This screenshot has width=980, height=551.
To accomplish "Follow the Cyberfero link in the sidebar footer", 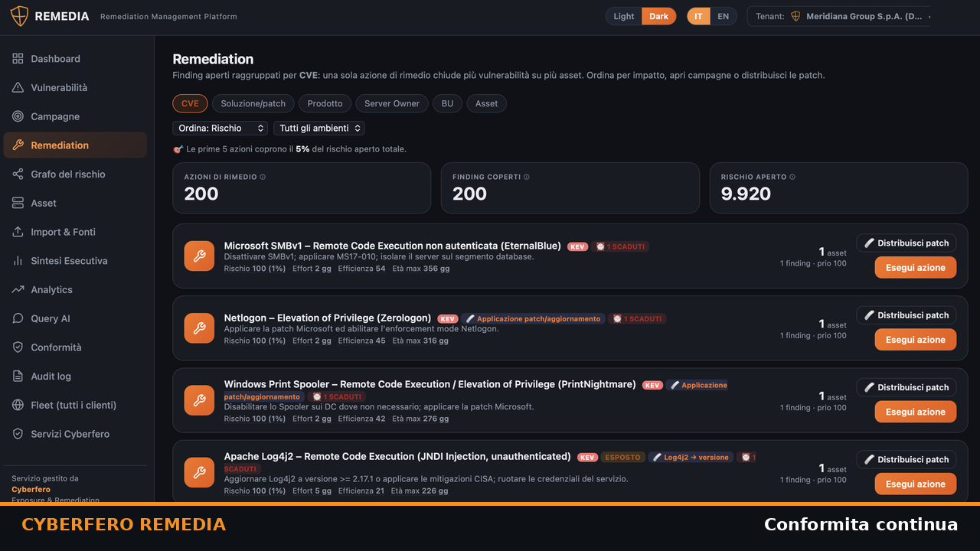I will click(31, 489).
